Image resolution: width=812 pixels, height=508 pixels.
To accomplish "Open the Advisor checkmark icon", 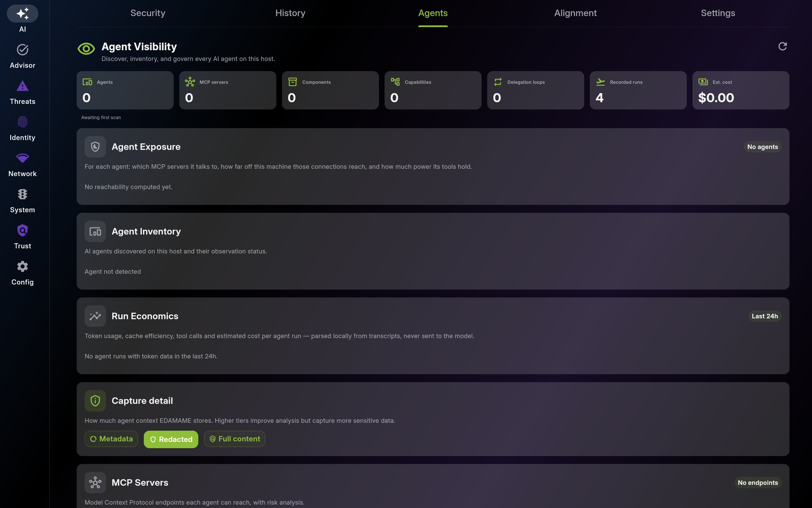I will tap(23, 50).
